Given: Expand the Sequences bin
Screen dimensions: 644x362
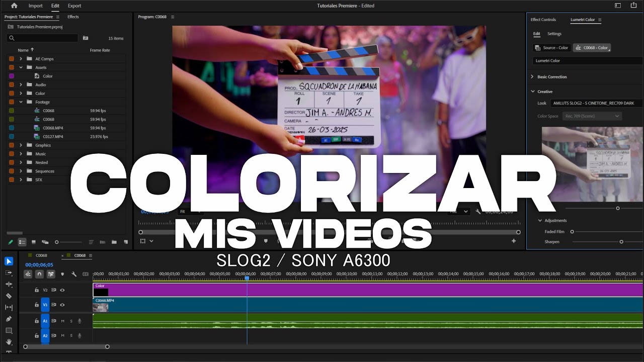Looking at the screenshot, I should (x=21, y=171).
